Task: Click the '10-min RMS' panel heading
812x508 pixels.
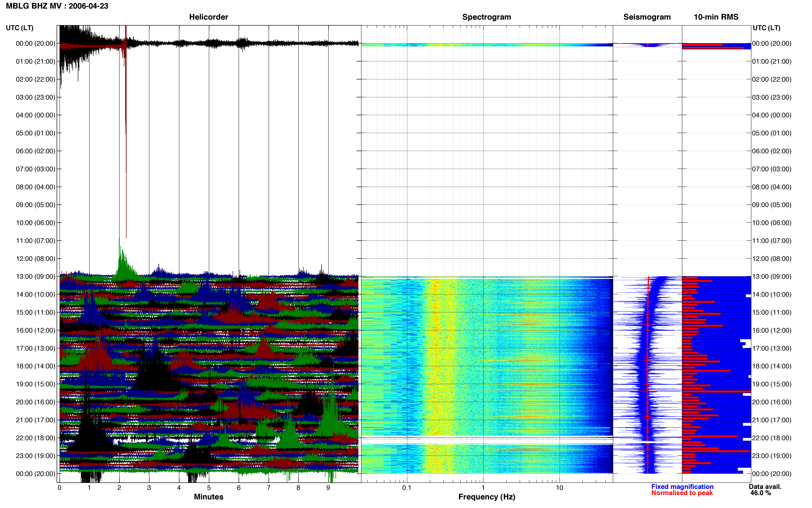Action: tap(716, 17)
